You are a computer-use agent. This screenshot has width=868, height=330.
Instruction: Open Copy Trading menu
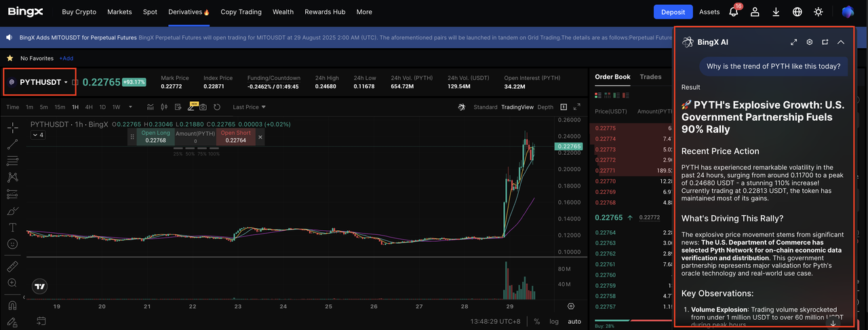(x=241, y=12)
